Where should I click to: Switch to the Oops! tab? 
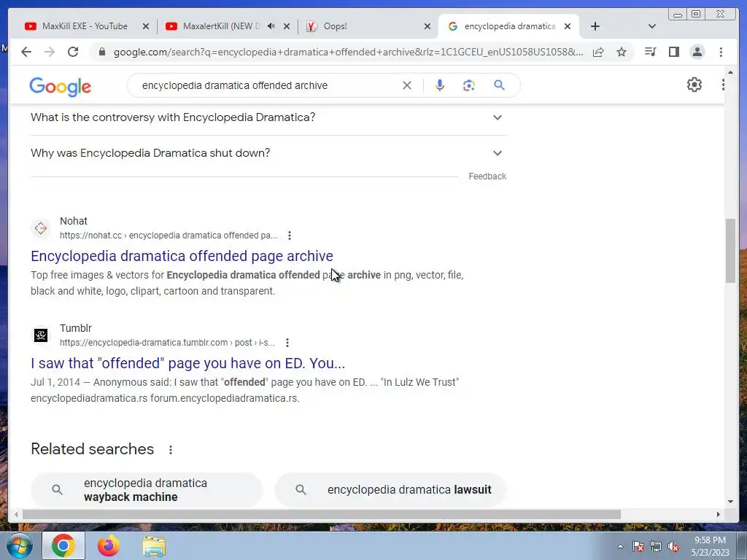coord(362,26)
